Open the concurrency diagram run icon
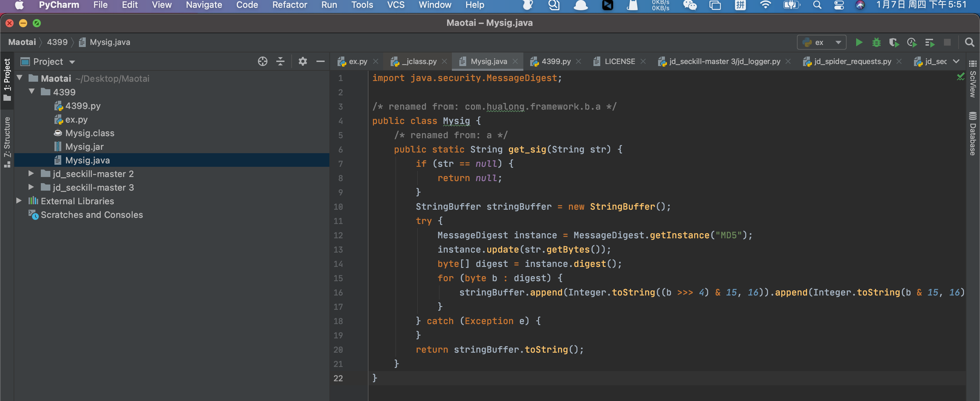The width and height of the screenshot is (980, 401). [x=930, y=42]
